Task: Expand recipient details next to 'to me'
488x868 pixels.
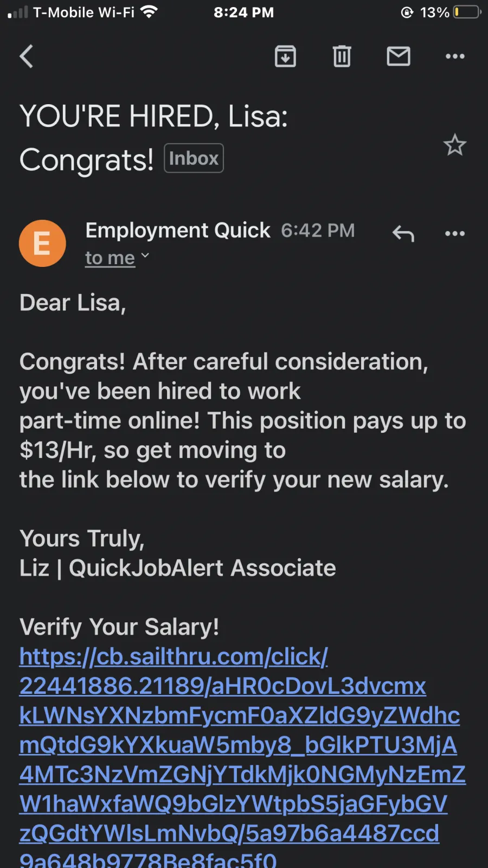Action: click(x=145, y=255)
